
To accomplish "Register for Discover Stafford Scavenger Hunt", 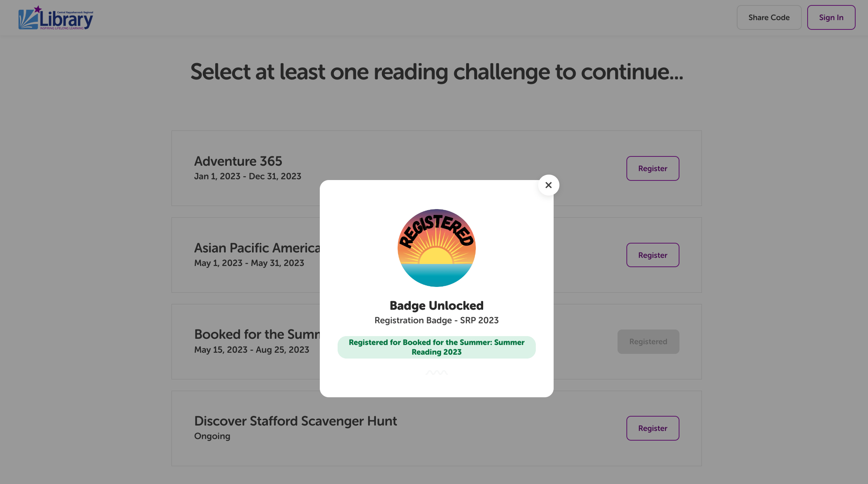I will click(653, 428).
